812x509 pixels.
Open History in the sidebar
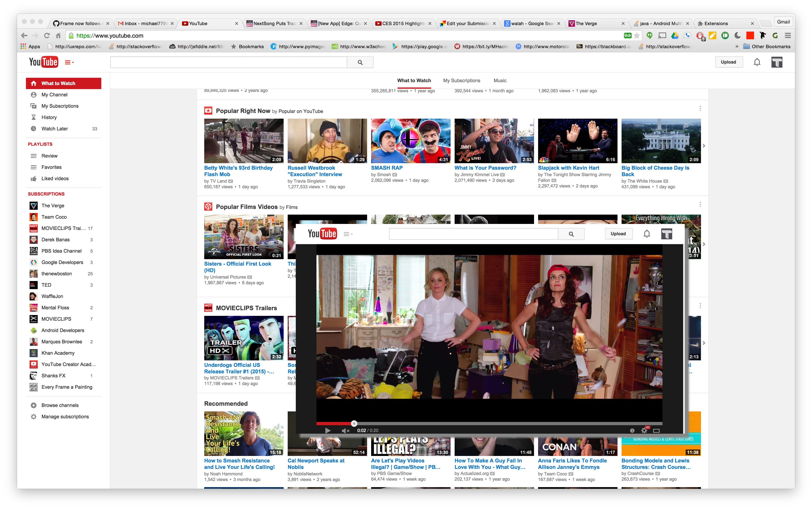point(49,117)
